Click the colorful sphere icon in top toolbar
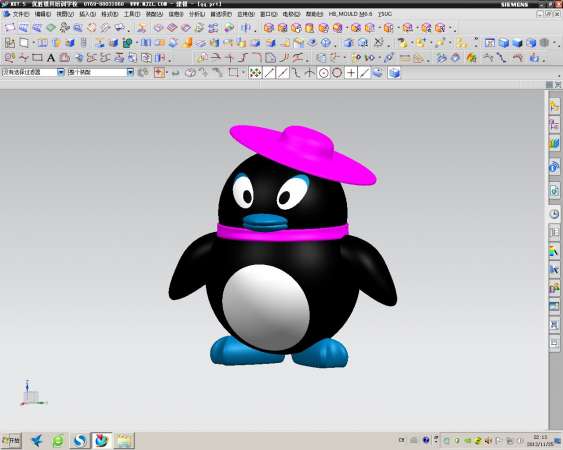This screenshot has width=563, height=450. (x=229, y=28)
